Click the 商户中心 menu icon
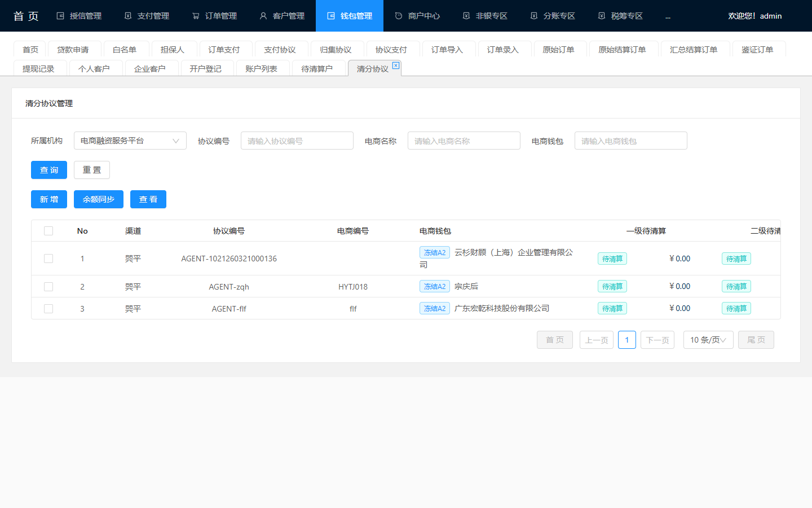The height and width of the screenshot is (508, 812). coord(399,16)
